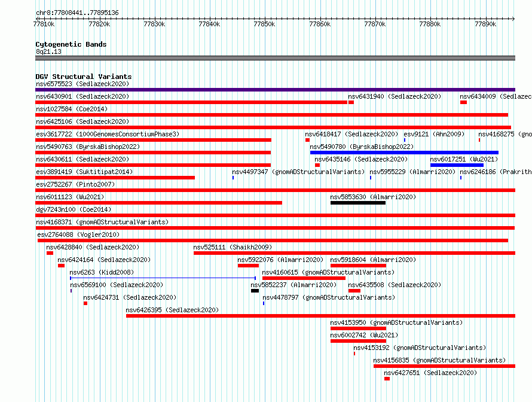The height and width of the screenshot is (402, 532).
Task: Click the black nsv5852237 variant block
Action: pyautogui.click(x=255, y=291)
